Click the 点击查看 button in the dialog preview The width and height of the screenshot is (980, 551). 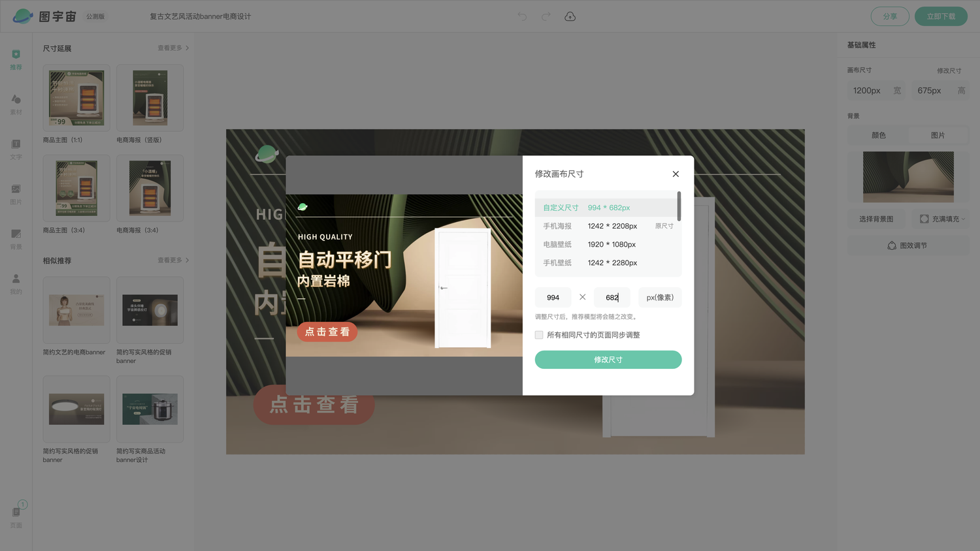coord(327,332)
